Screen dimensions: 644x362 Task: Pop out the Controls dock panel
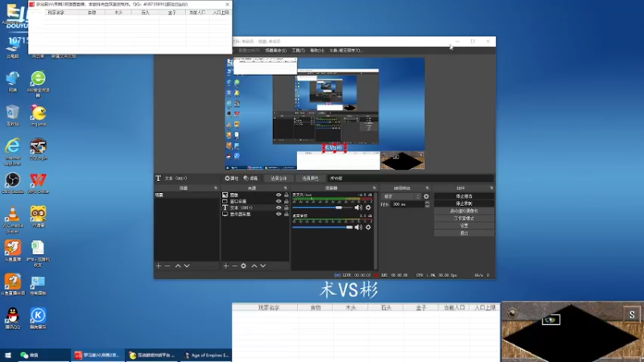click(x=492, y=188)
